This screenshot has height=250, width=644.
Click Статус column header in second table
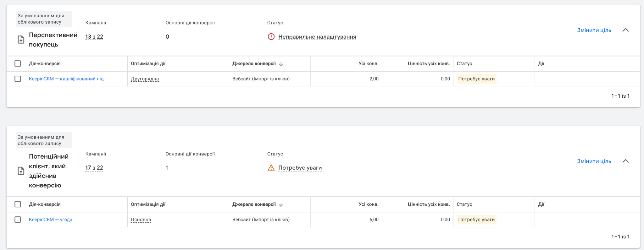point(464,204)
